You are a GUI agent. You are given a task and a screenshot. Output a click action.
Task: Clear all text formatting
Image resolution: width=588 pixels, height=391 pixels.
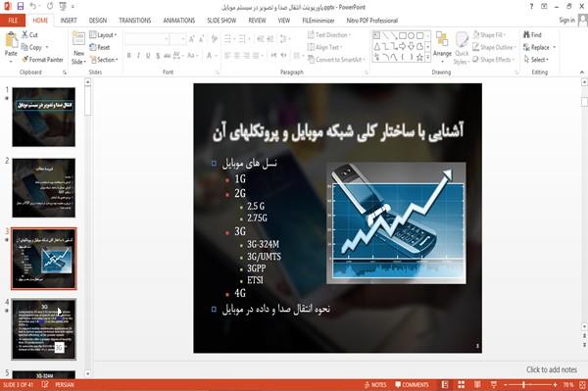tap(214, 39)
